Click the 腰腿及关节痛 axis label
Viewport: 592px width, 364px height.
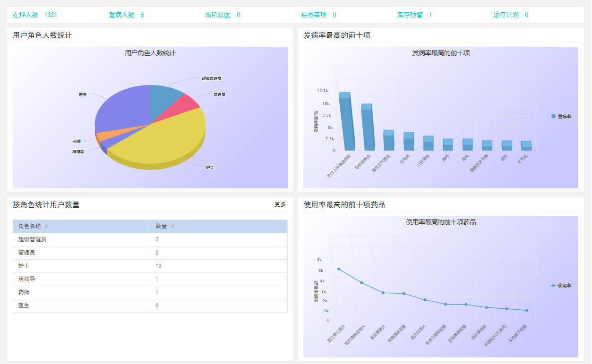[x=479, y=163]
